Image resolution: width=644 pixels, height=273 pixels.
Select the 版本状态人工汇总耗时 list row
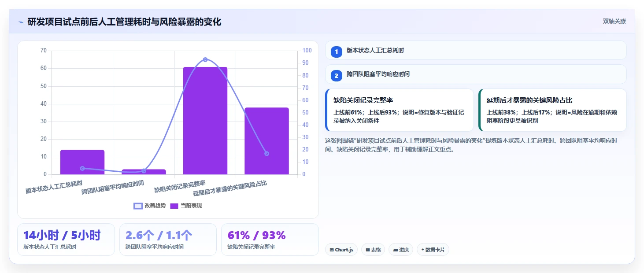(x=476, y=50)
